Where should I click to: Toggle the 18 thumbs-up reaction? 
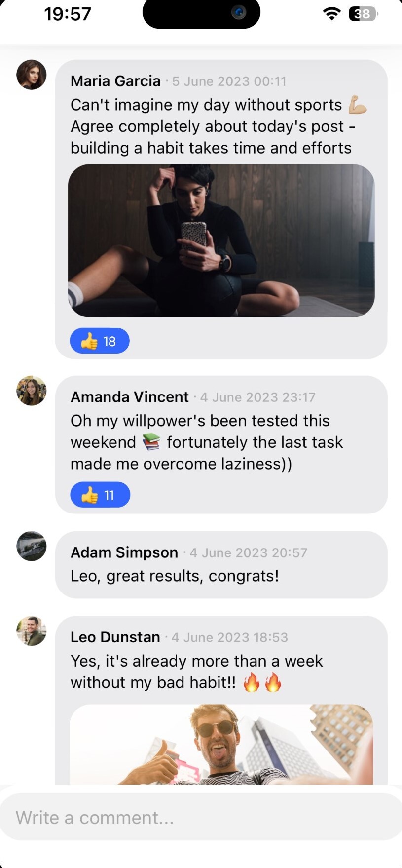(100, 341)
